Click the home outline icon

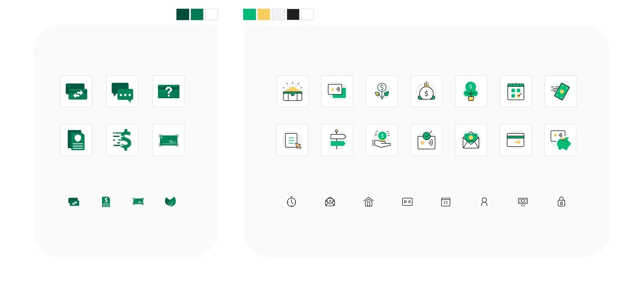(369, 201)
